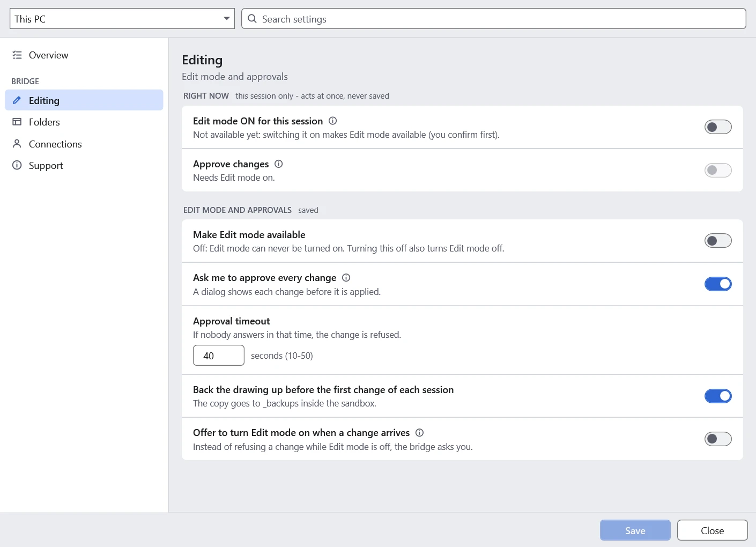Go to Overview section
Screen dimensions: 756x547
[x=84, y=55]
